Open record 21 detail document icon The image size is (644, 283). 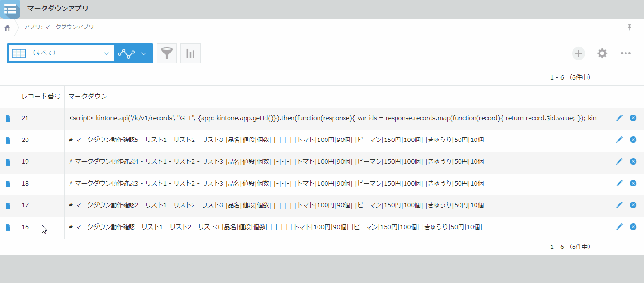pos(8,119)
